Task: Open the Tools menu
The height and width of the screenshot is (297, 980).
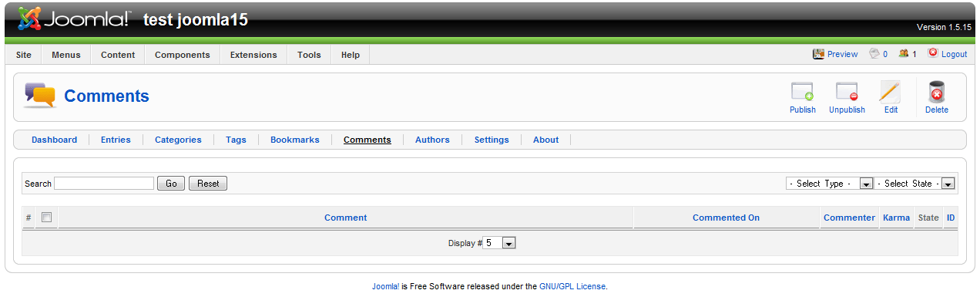Action: 309,55
